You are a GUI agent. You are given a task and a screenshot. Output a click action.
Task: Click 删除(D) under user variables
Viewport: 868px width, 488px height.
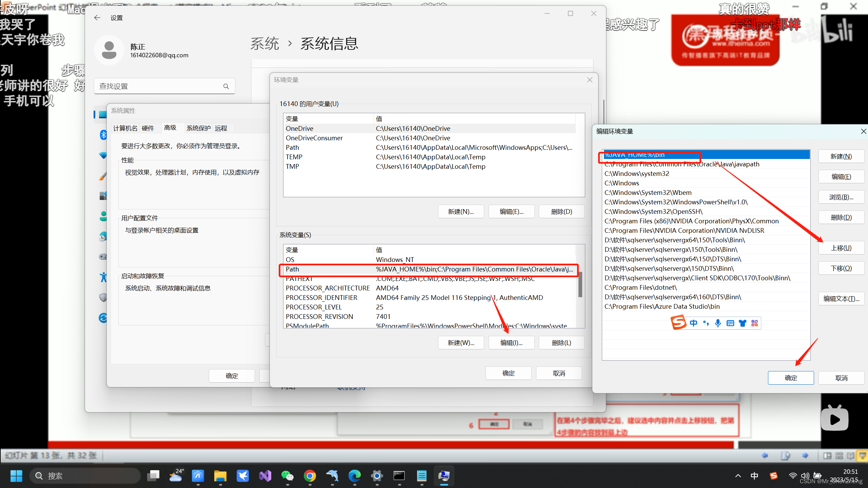561,211
